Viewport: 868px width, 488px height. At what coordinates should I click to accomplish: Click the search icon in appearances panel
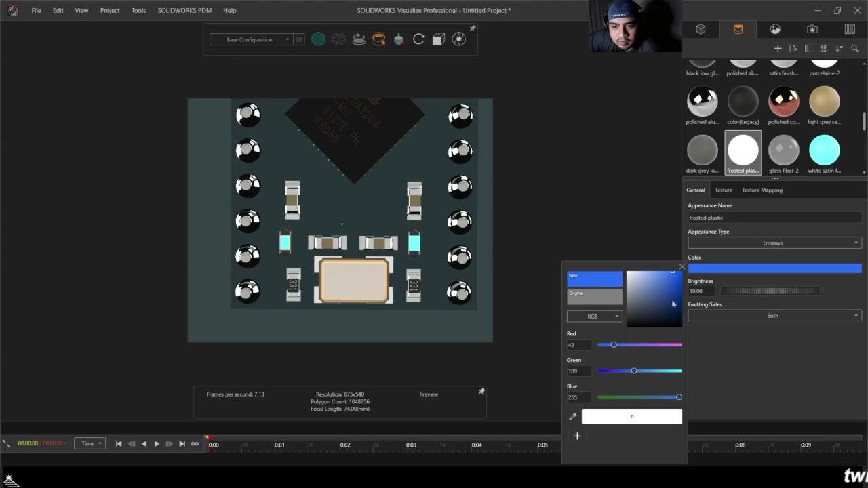(x=854, y=49)
